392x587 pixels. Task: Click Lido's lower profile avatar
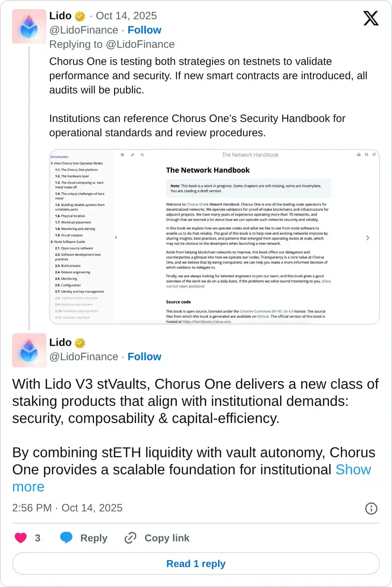pos(29,350)
